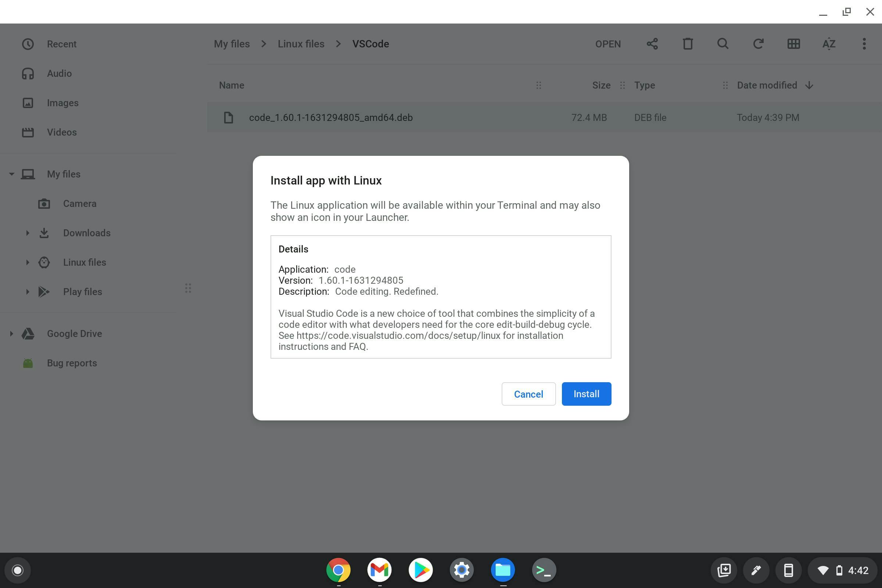The image size is (882, 588).
Task: Open the share options menu
Action: coord(652,44)
